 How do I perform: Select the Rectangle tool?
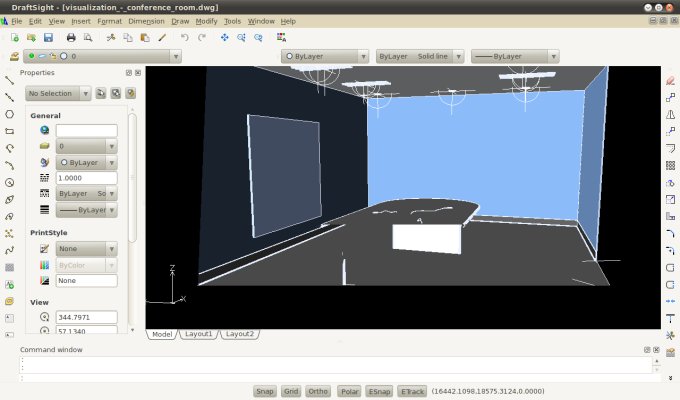click(9, 131)
